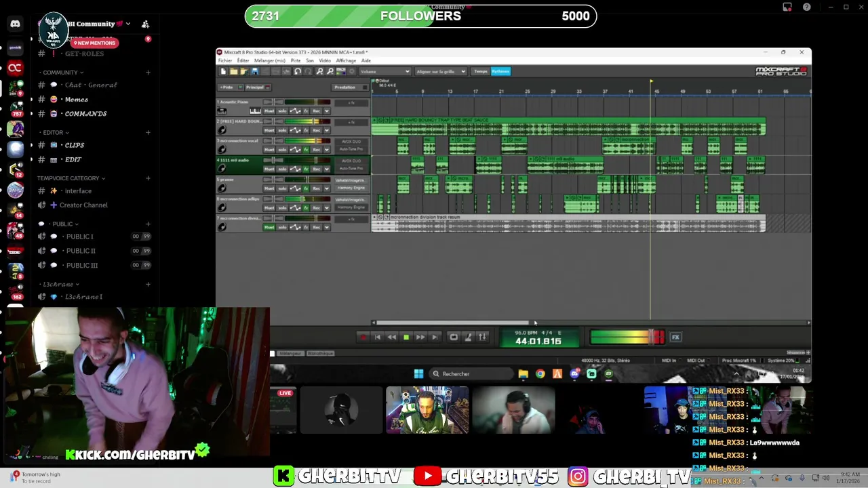The image size is (868, 488).
Task: Click the Chrome icon in the streamed taskbar
Action: [x=540, y=373]
